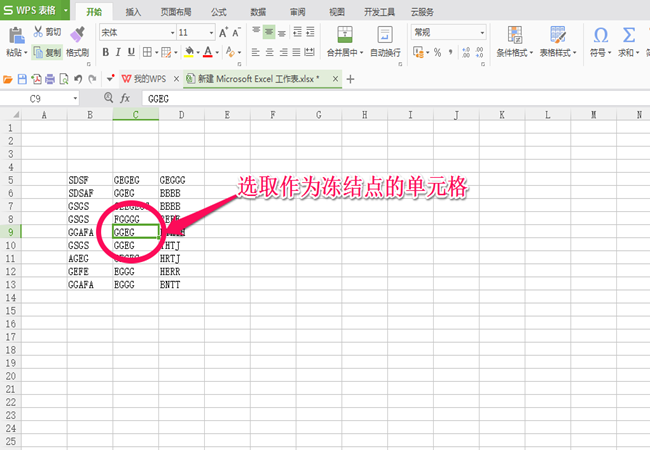
Task: Apply the red font color A
Action: coord(208,52)
